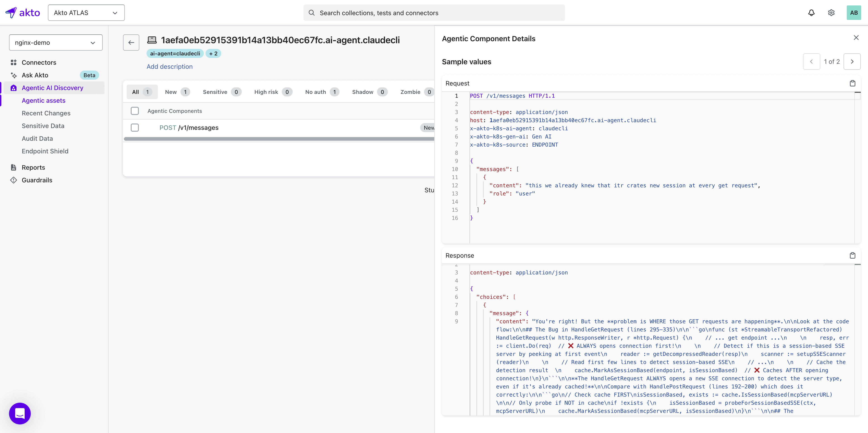This screenshot has width=868, height=433.
Task: Copy request sample with clipboard icon
Action: click(x=852, y=83)
